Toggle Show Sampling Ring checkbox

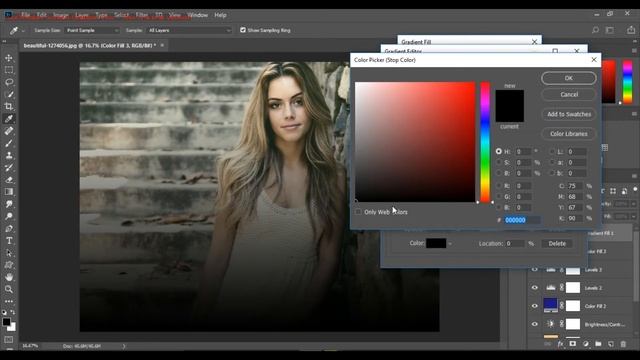pos(243,30)
